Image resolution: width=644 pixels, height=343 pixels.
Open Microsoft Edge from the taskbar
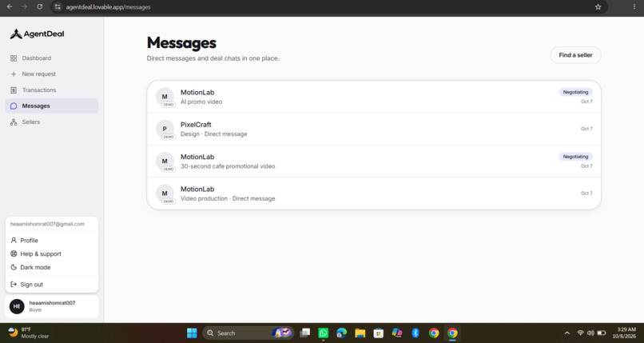pos(342,333)
